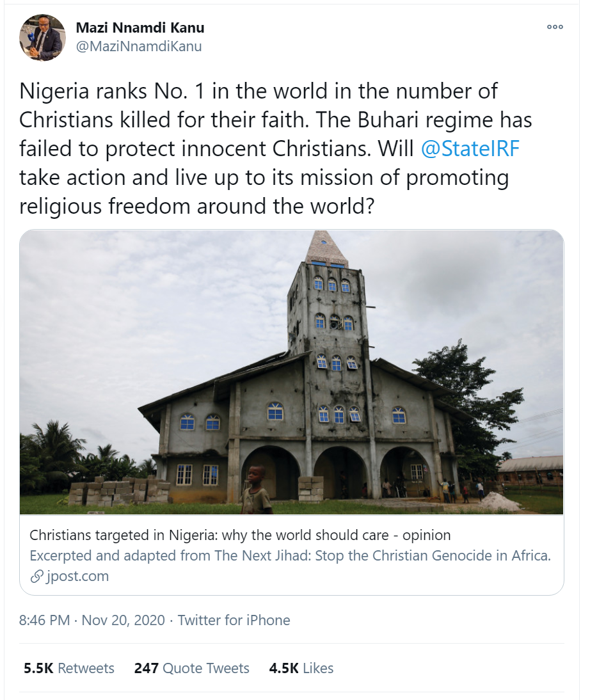Open the tweet's more options menu
The image size is (590, 700).
[555, 28]
